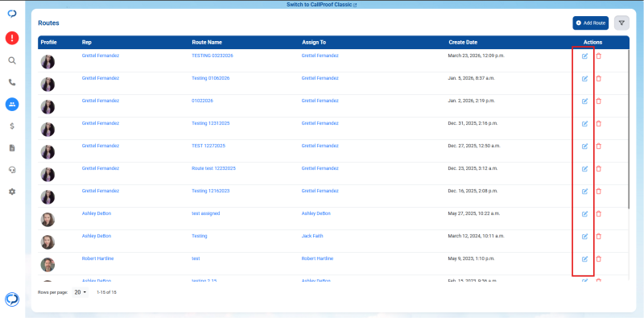The height and width of the screenshot is (318, 644).
Task: Edit the Route test 12232025 entry
Action: point(585,168)
